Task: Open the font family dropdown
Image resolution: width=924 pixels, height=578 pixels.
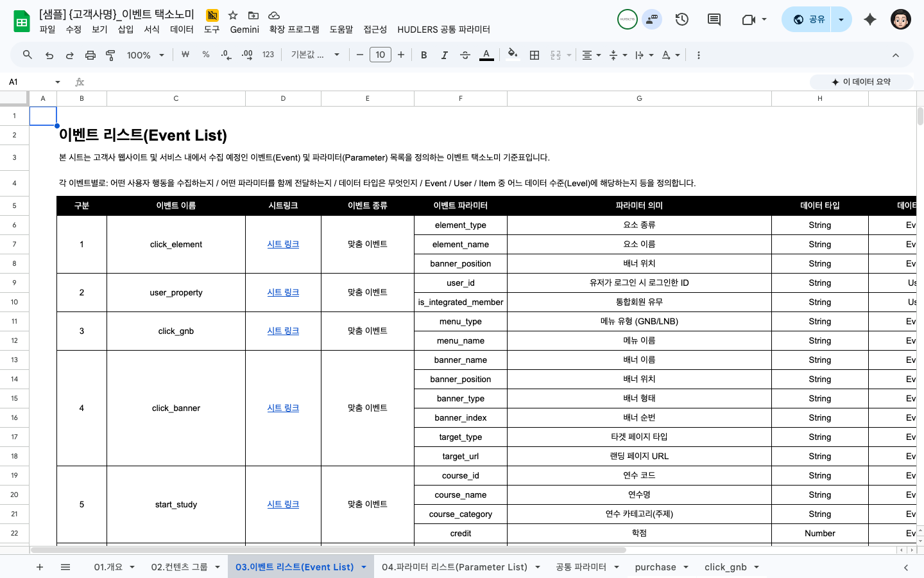Action: [x=315, y=55]
